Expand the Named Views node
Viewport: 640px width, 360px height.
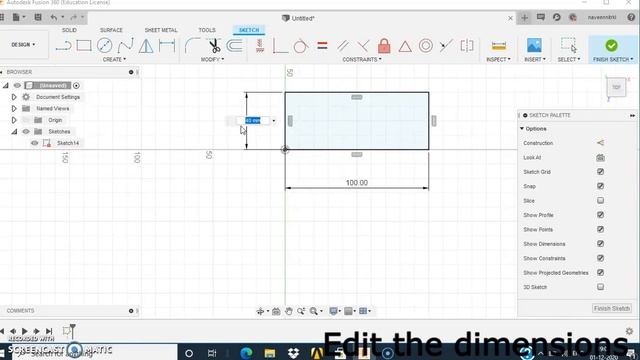pos(14,109)
